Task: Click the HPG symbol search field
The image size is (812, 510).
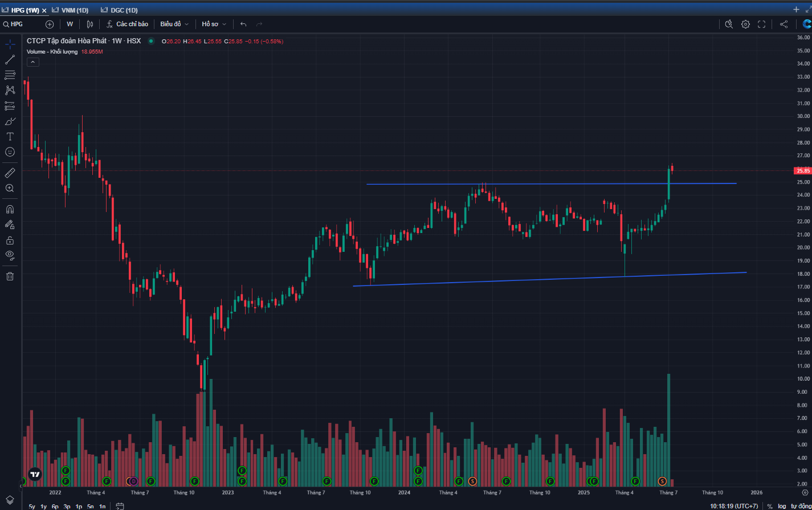Action: coord(23,24)
